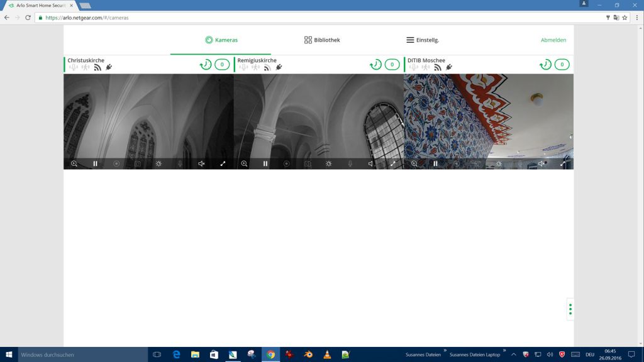Image resolution: width=644 pixels, height=362 pixels.
Task: Pause the DITIB Moschee live stream
Action: (435, 163)
